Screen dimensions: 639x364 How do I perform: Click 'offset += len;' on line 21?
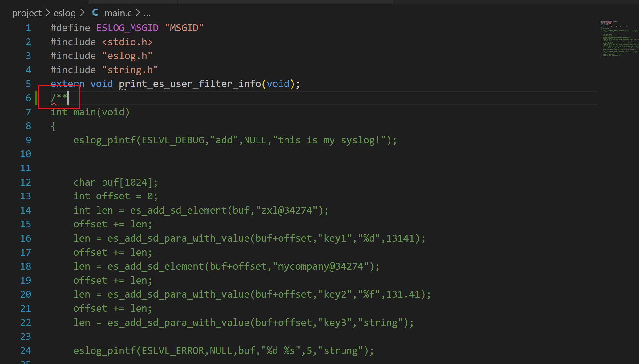point(113,309)
